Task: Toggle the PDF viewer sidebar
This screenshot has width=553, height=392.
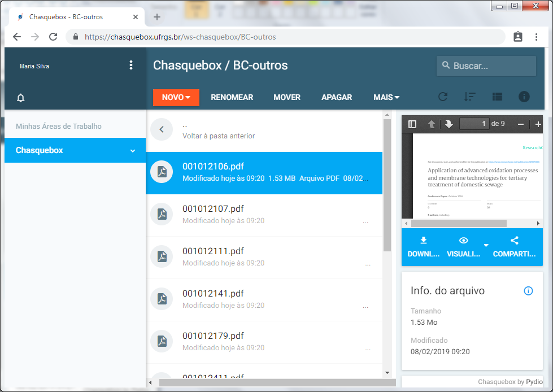Action: coord(412,124)
